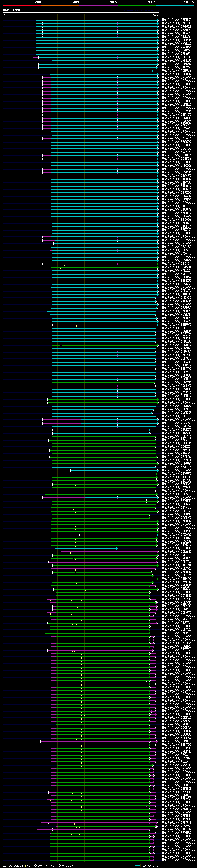
Task: Select the UniRef100_Q4UE79 label
Action: pyautogui.click(x=177, y=430)
